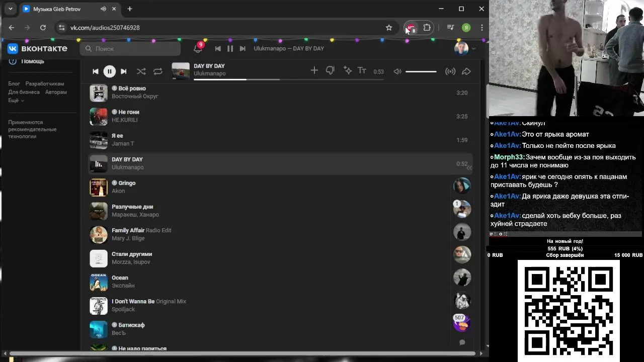Open the Chrome three-dot menu
Screen dimensions: 644x362
[482, 28]
